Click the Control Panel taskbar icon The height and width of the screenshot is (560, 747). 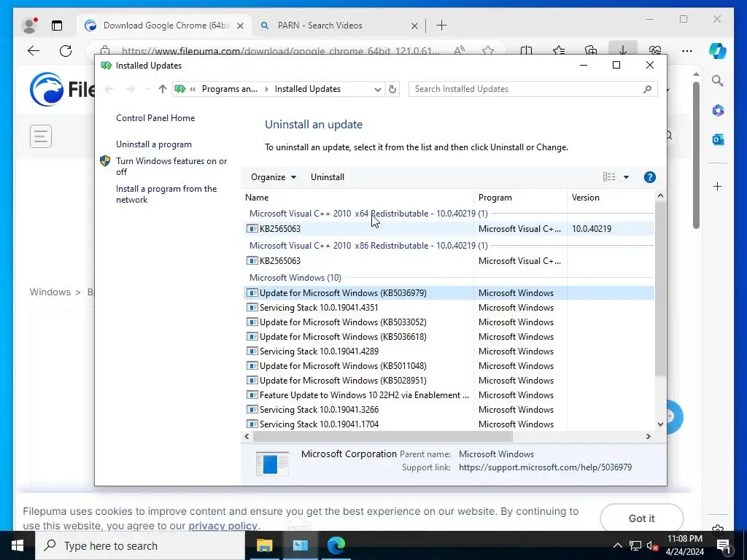[x=300, y=545]
